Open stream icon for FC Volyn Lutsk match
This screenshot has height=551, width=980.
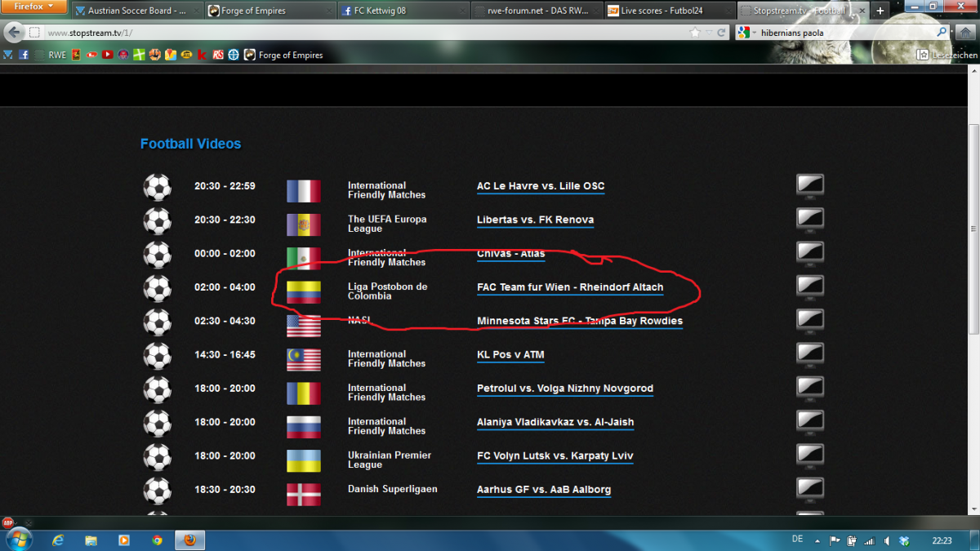point(810,455)
